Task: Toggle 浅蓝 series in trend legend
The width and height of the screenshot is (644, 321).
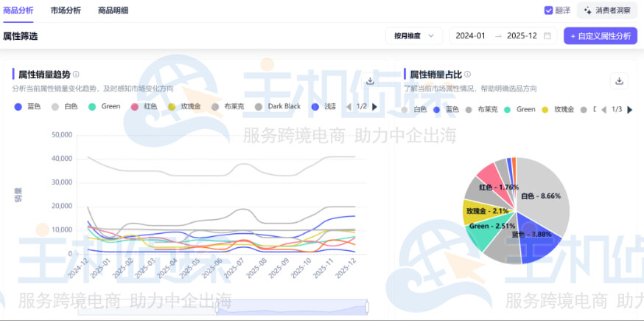Action: pos(323,106)
